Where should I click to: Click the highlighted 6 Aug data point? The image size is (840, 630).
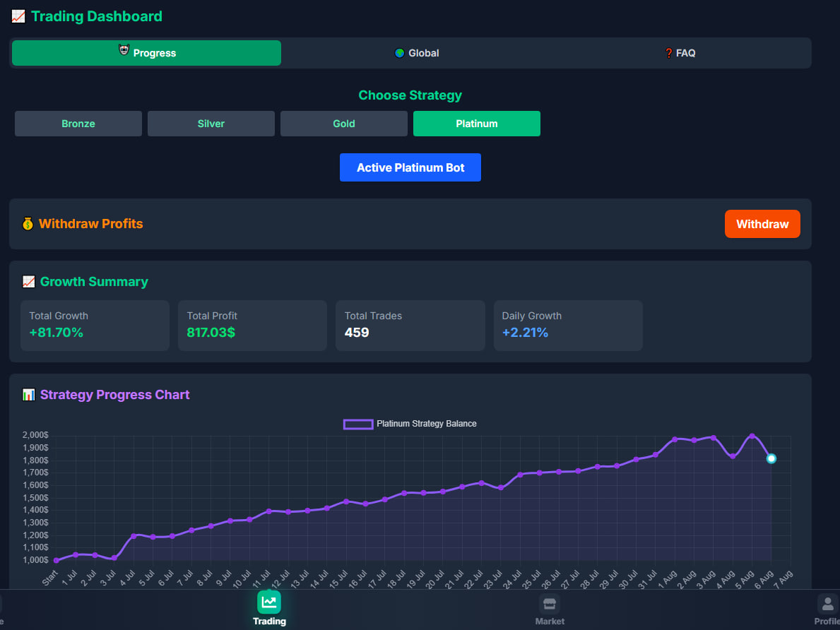tap(771, 458)
